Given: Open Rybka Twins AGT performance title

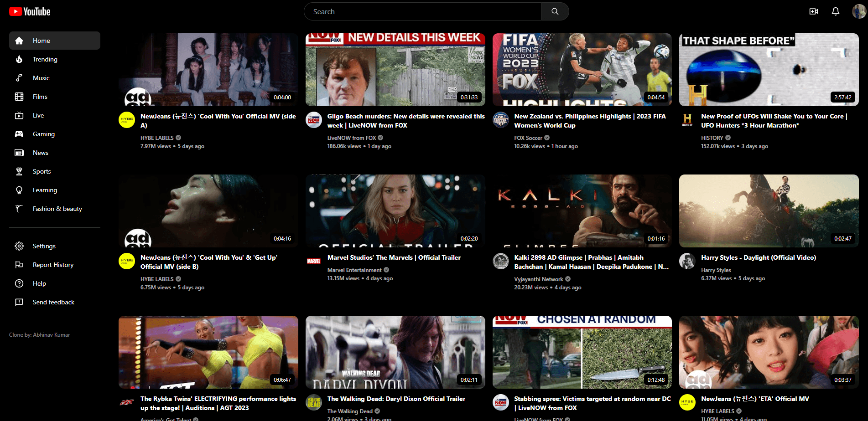Looking at the screenshot, I should [x=218, y=403].
